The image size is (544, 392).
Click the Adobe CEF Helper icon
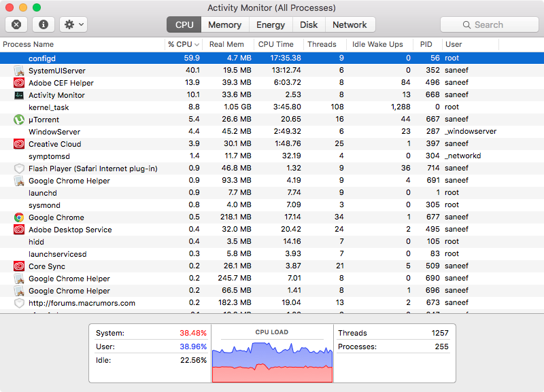[19, 83]
